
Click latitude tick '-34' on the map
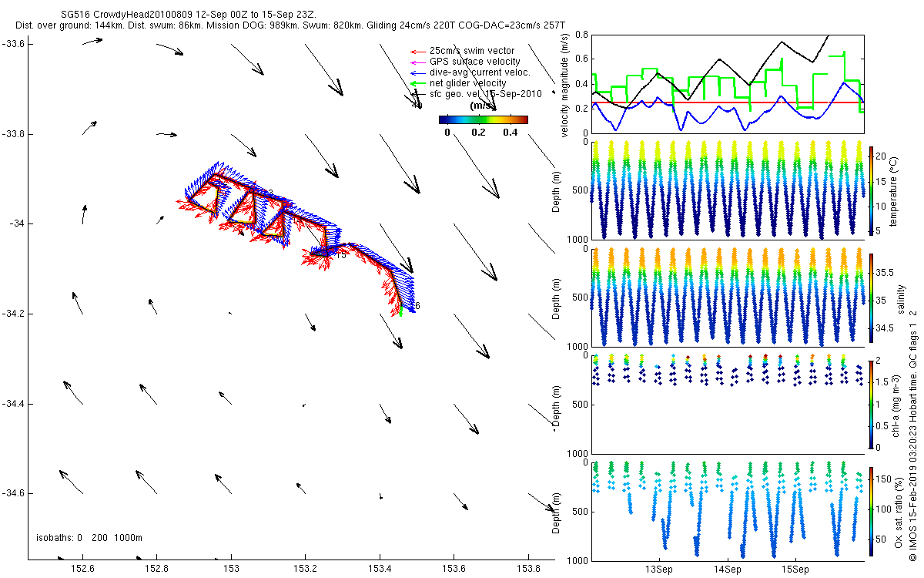(x=17, y=223)
